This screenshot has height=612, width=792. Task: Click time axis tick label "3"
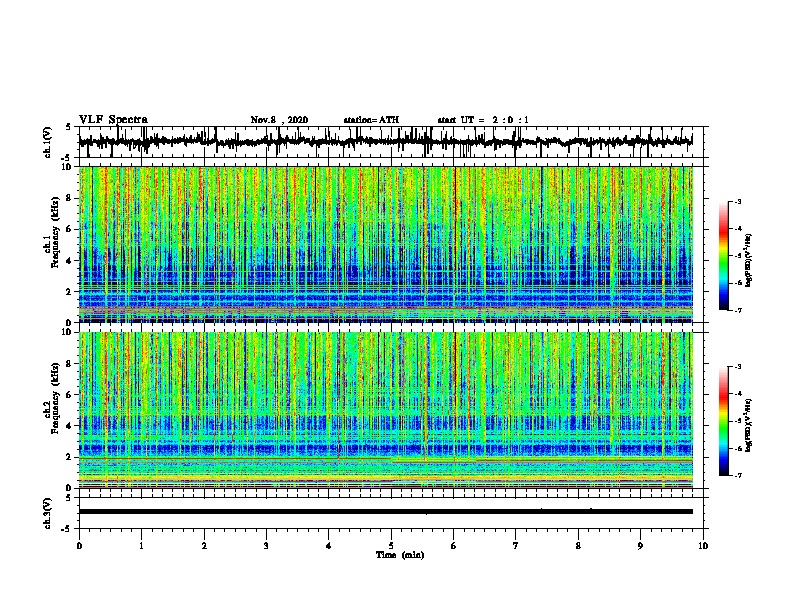(x=266, y=546)
